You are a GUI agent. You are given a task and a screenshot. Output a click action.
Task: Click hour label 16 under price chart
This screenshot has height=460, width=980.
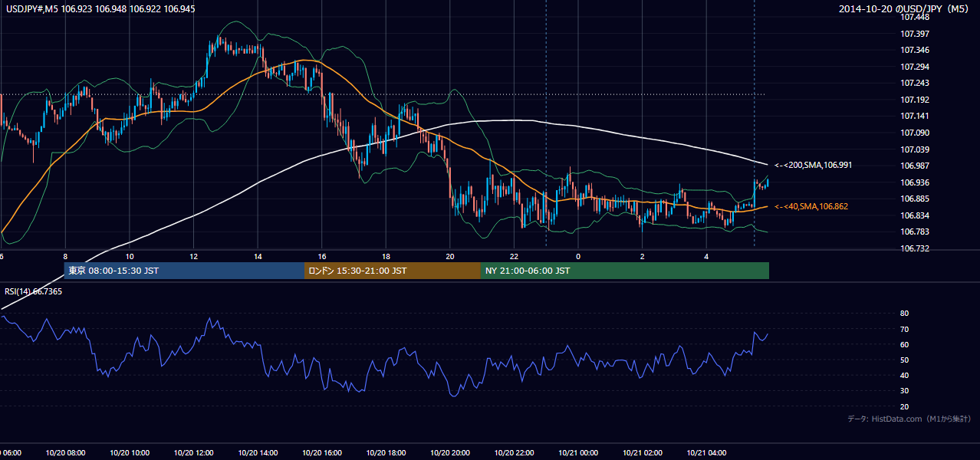pos(322,257)
